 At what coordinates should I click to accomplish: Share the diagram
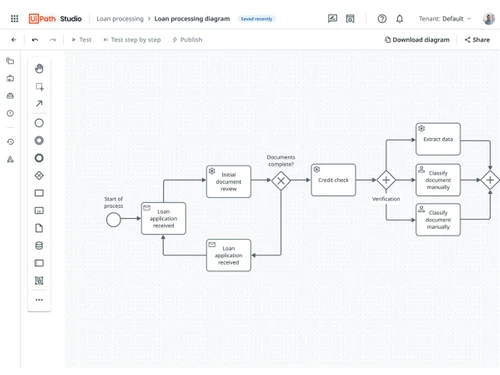pyautogui.click(x=477, y=40)
